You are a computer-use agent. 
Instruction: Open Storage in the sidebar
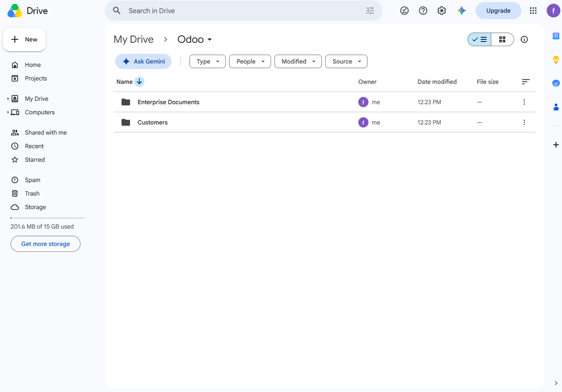click(35, 207)
